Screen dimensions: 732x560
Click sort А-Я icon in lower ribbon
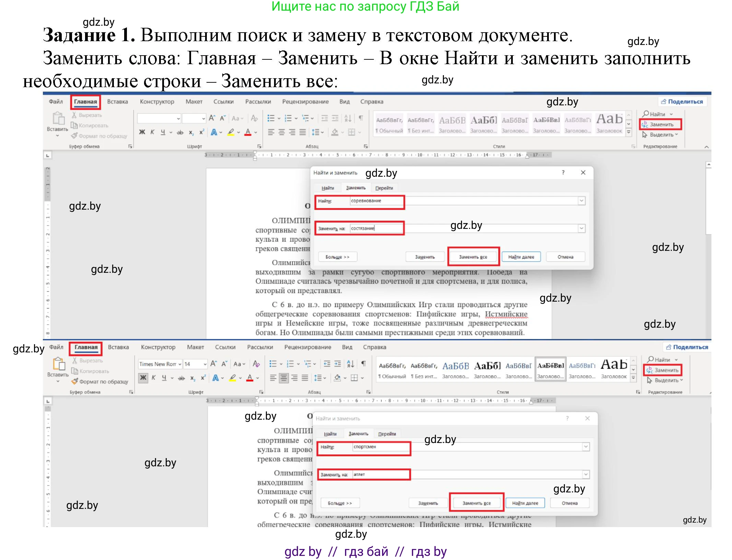pyautogui.click(x=350, y=364)
